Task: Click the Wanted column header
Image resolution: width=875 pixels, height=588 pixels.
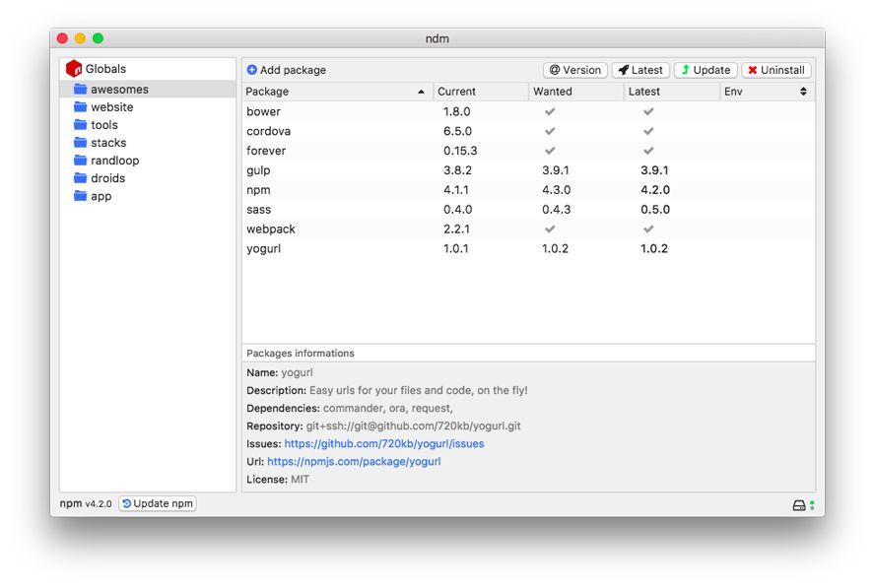Action: pyautogui.click(x=575, y=92)
